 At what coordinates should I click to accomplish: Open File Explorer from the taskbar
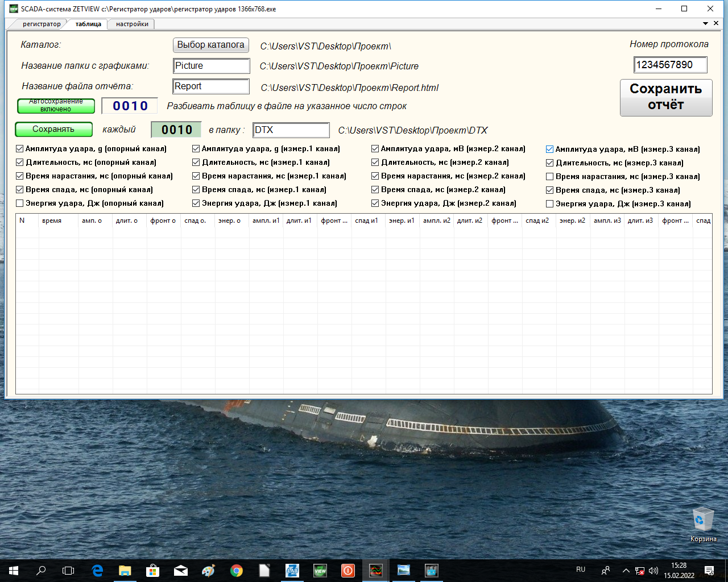pyautogui.click(x=125, y=570)
